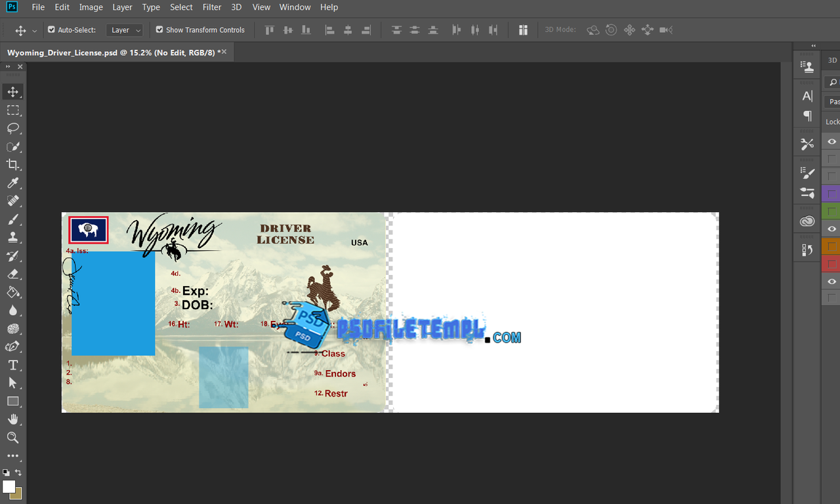Click the 3D camera video icon
The width and height of the screenshot is (840, 504).
coord(666,30)
